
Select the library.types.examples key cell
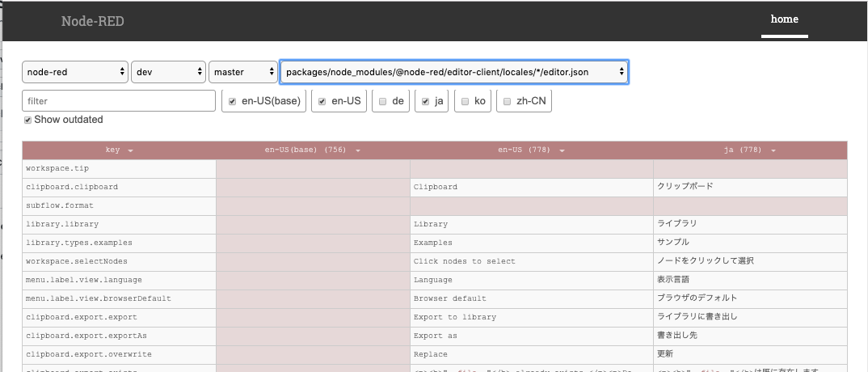click(119, 243)
